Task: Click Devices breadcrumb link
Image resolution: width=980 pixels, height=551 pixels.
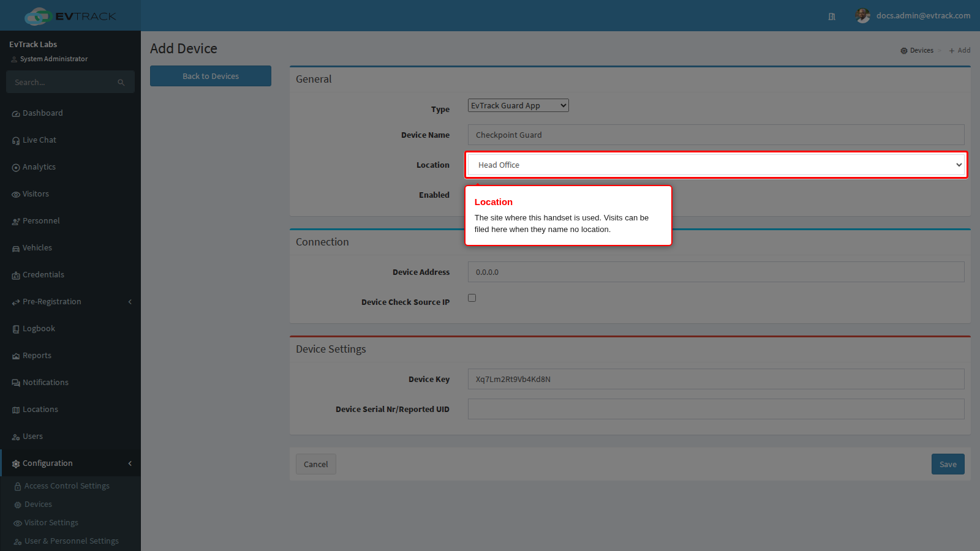Action: [917, 50]
